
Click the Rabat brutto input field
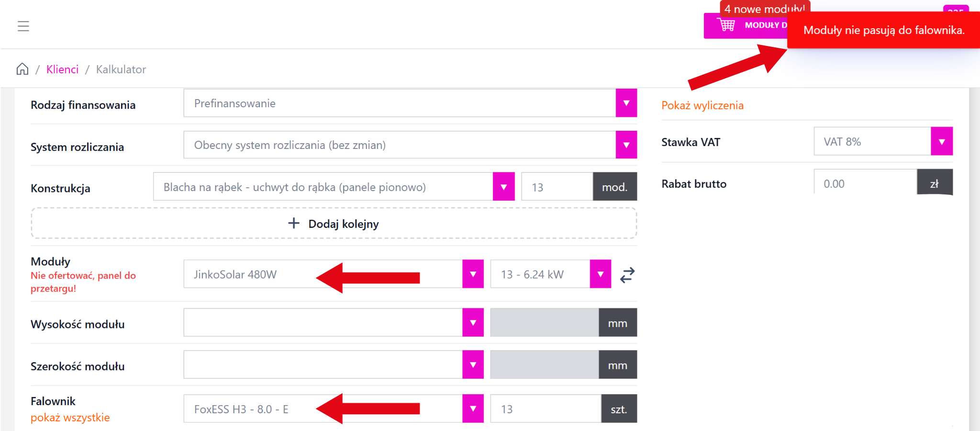865,183
